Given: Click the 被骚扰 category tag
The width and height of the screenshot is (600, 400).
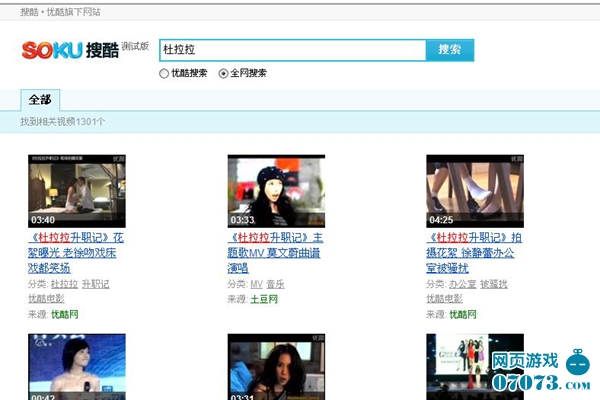Looking at the screenshot, I should [493, 284].
